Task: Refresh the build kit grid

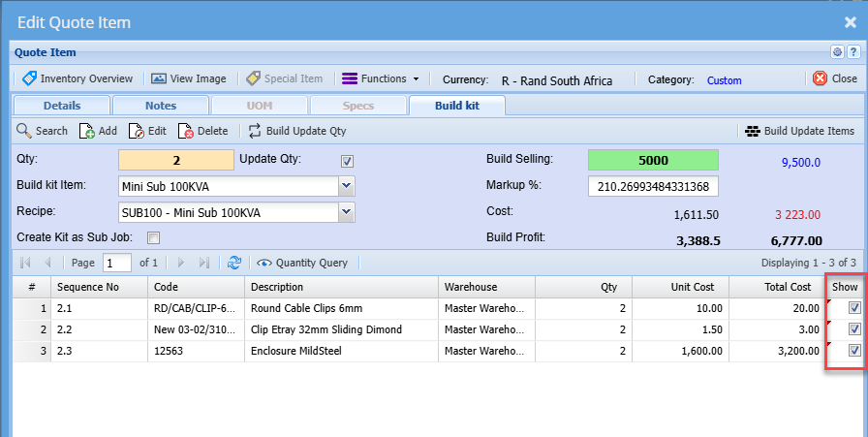Action: (x=233, y=263)
